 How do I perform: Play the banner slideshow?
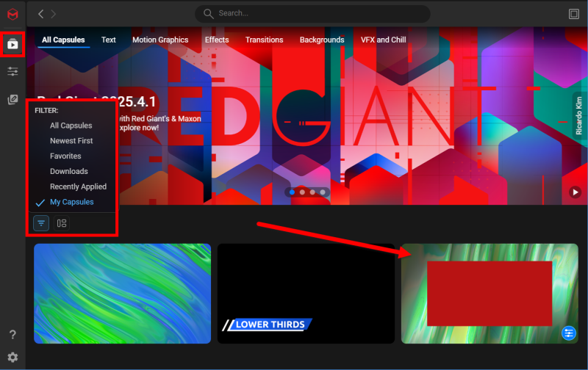point(575,192)
